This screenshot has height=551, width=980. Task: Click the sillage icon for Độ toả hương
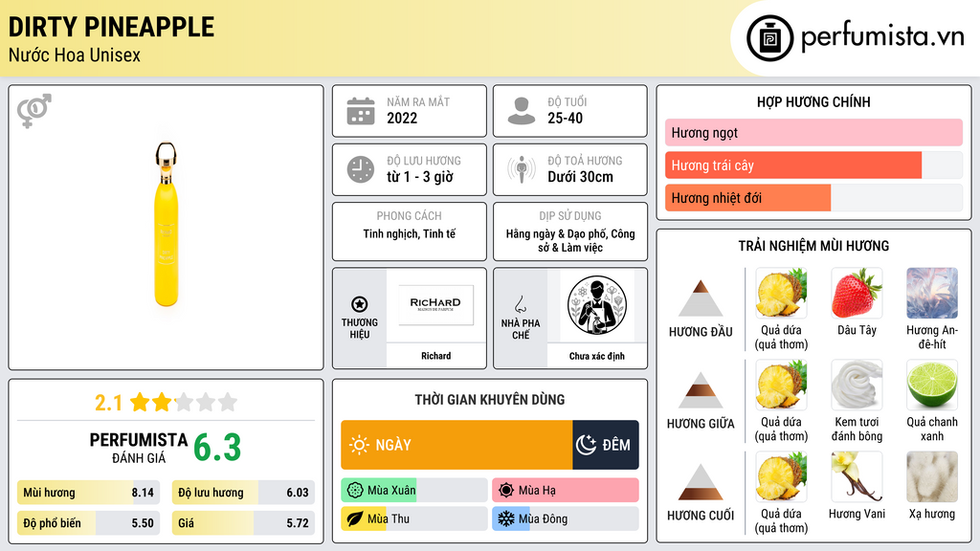click(x=522, y=169)
